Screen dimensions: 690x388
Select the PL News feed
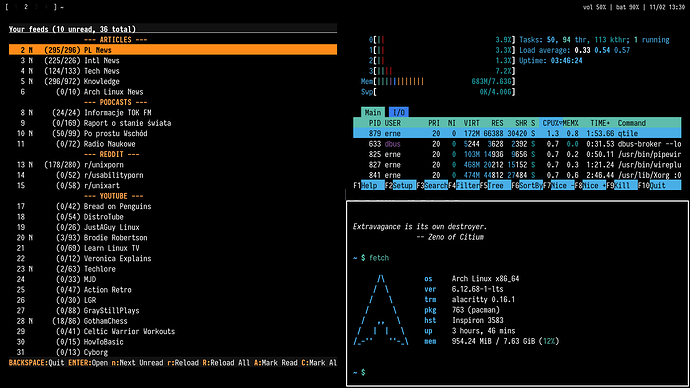click(173, 50)
